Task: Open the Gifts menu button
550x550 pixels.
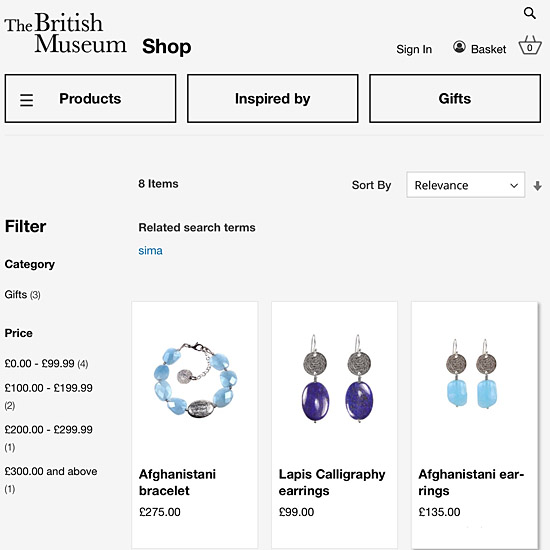Action: (455, 99)
